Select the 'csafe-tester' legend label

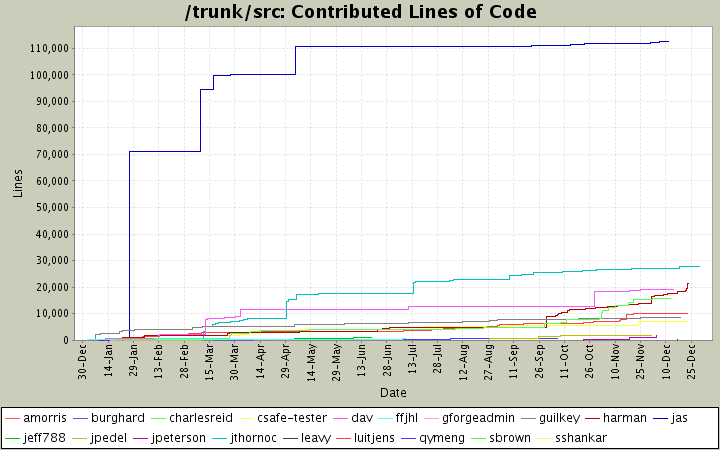292,418
